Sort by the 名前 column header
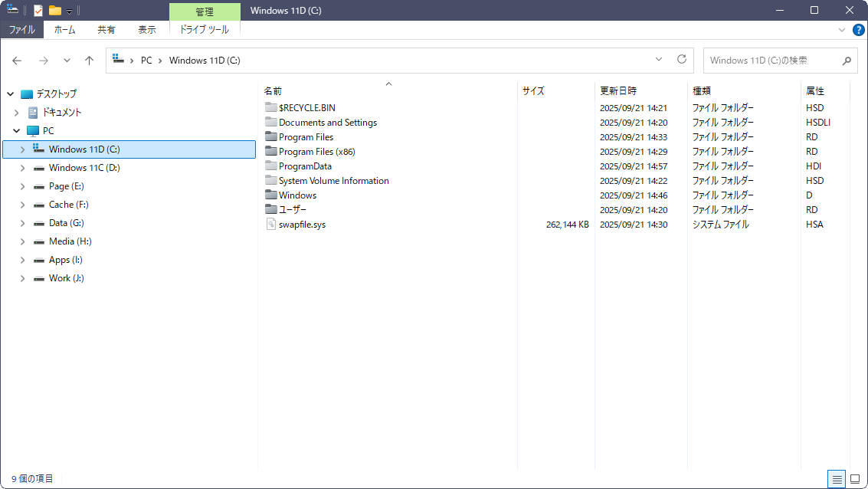 (x=388, y=90)
